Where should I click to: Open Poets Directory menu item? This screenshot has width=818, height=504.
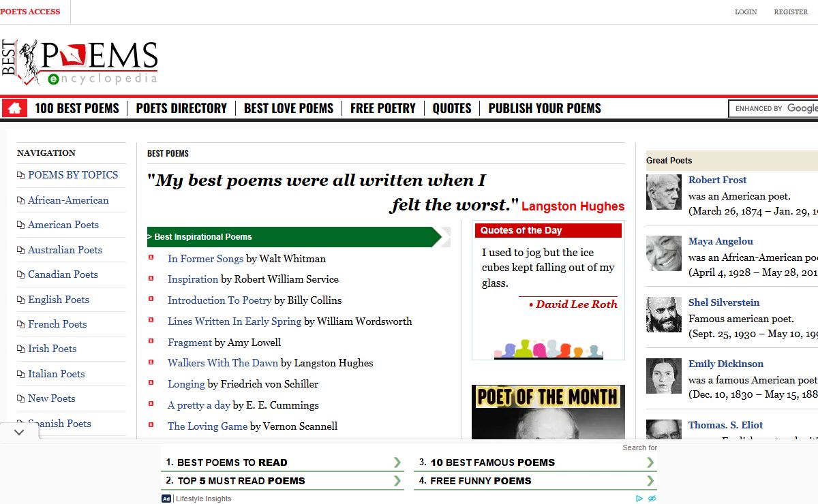(181, 108)
